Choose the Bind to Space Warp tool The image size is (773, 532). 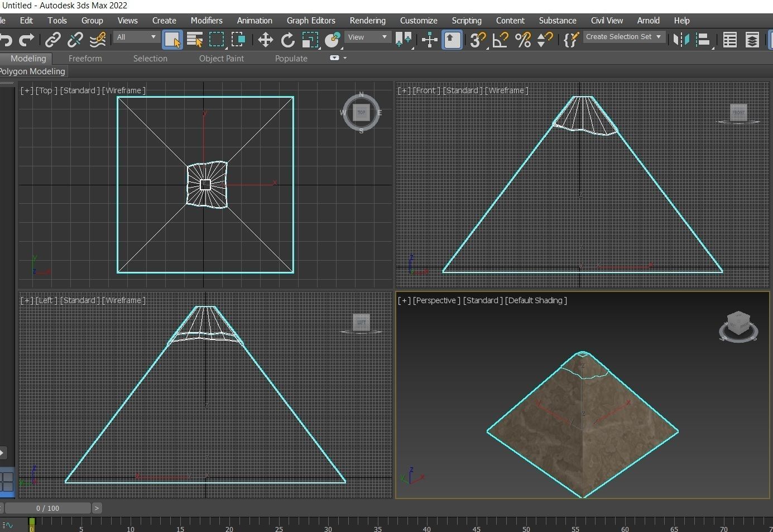98,40
